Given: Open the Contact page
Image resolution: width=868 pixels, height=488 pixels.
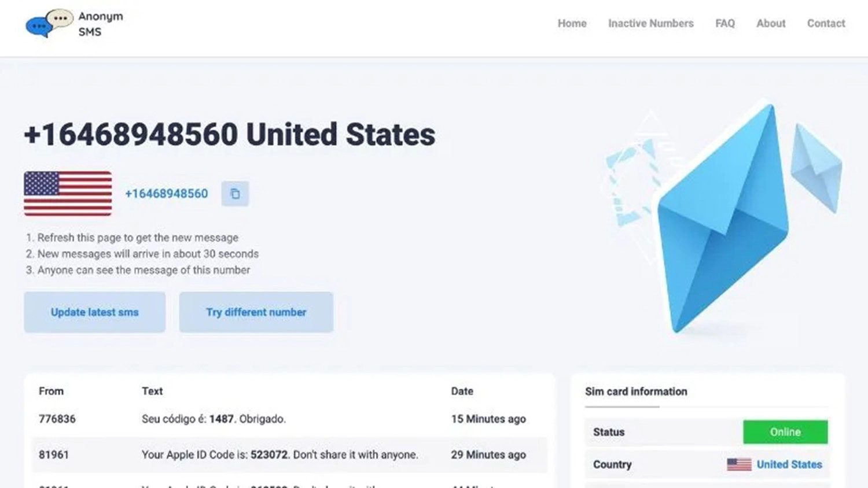Looking at the screenshot, I should pos(826,23).
